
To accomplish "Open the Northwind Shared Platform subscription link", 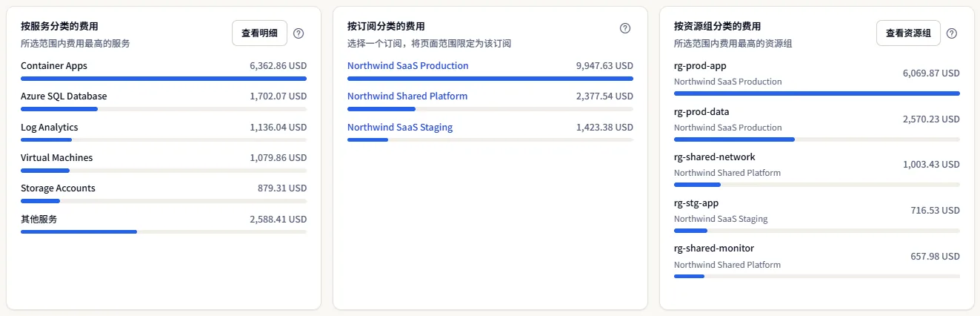I will [x=407, y=96].
